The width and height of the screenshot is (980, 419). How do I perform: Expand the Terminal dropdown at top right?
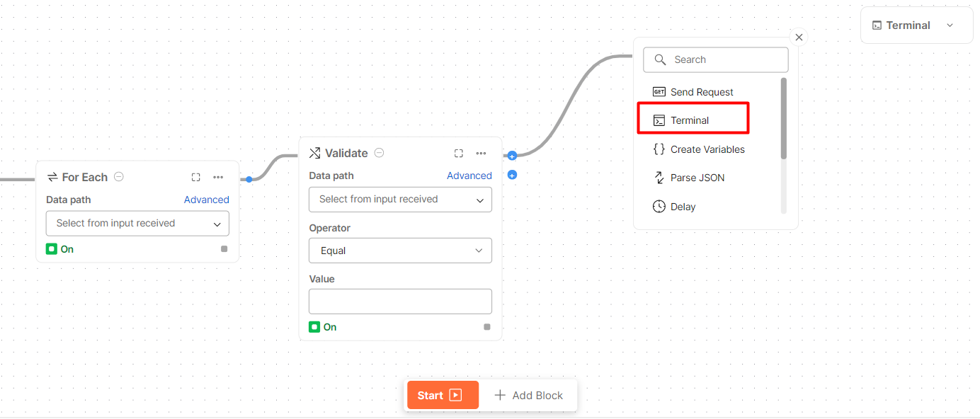tap(950, 25)
